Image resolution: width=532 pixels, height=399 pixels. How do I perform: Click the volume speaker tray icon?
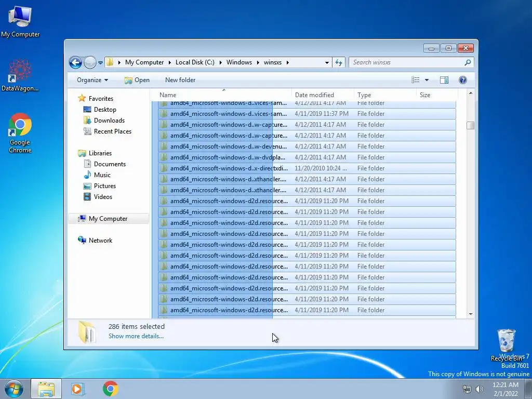tap(480, 389)
